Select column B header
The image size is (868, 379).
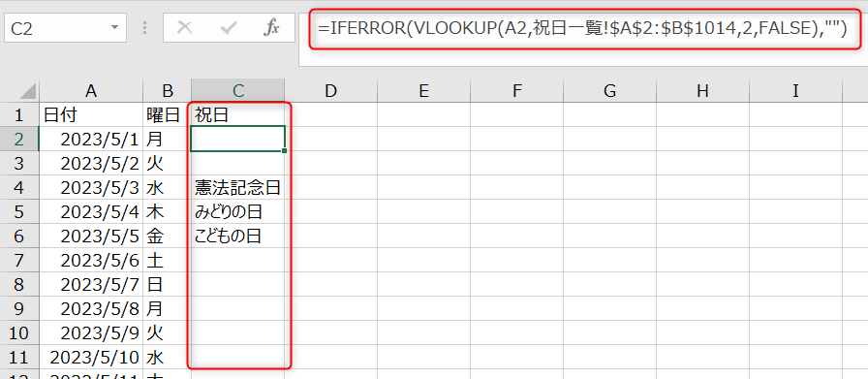168,91
